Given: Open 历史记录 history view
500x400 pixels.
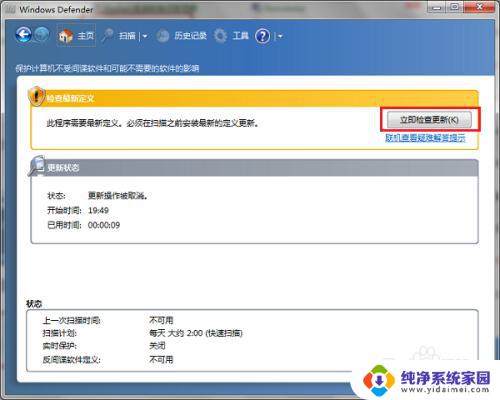Looking at the screenshot, I should tap(190, 36).
